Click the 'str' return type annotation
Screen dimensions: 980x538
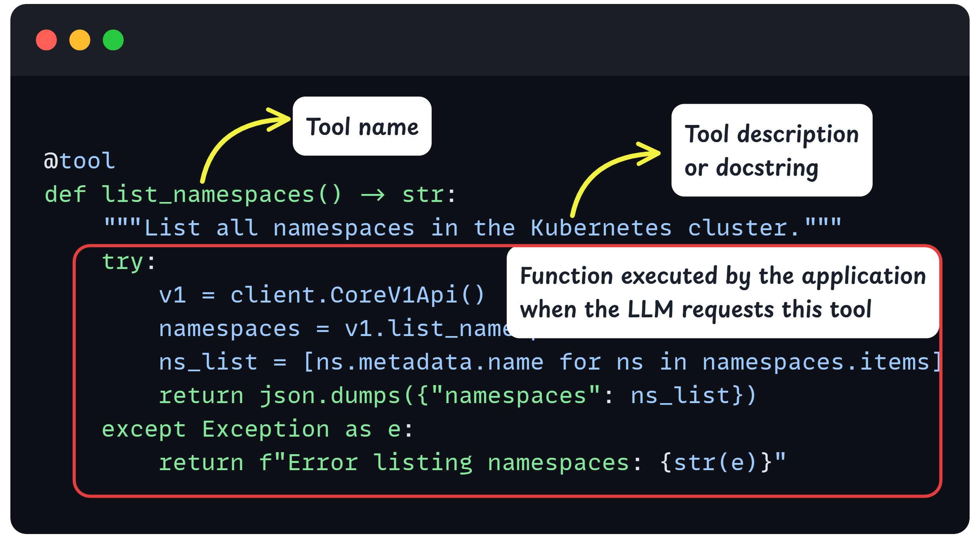point(423,195)
